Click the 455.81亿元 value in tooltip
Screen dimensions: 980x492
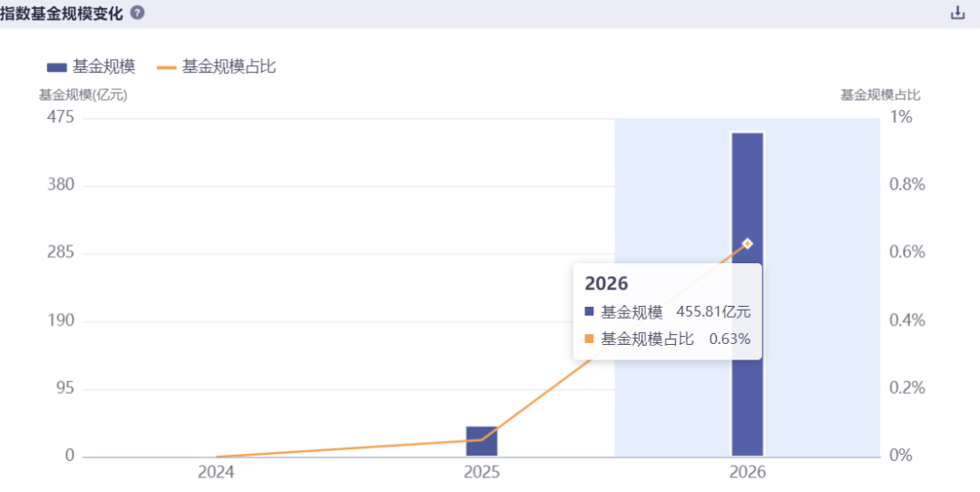(713, 311)
